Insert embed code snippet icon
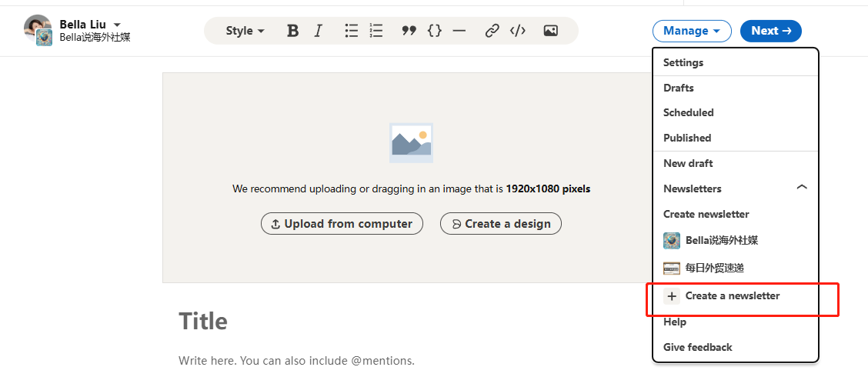This screenshot has height=387, width=868. pos(518,31)
